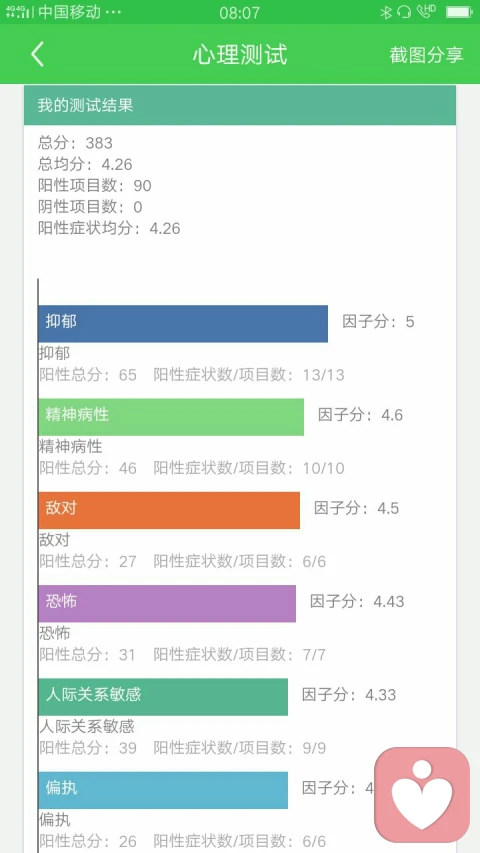This screenshot has height=853, width=480.
Task: Click 截图分享 screenshot share button
Action: 426,55
